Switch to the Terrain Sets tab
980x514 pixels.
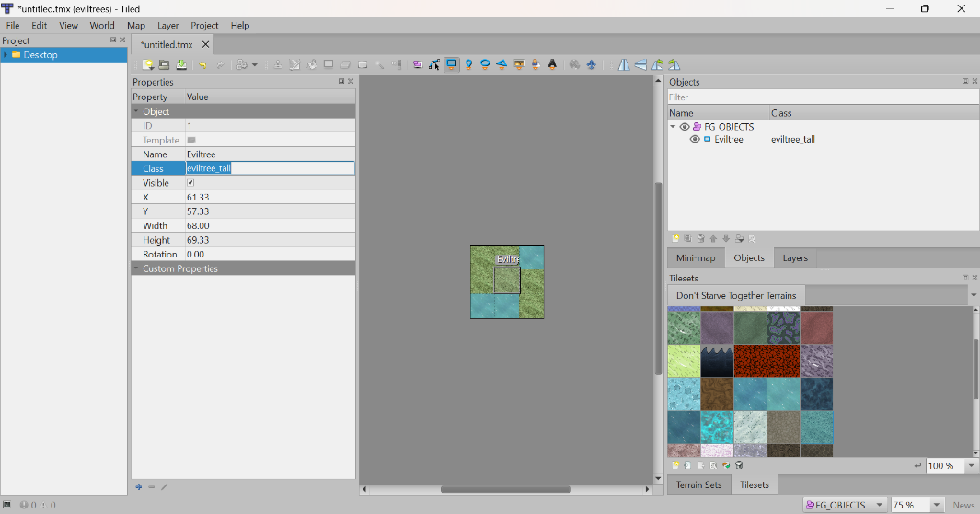[x=698, y=485]
